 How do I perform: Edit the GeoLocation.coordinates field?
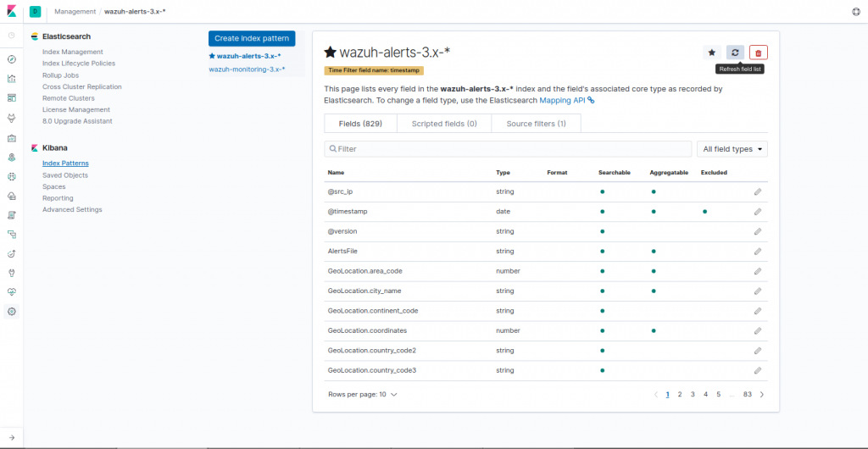coord(758,330)
